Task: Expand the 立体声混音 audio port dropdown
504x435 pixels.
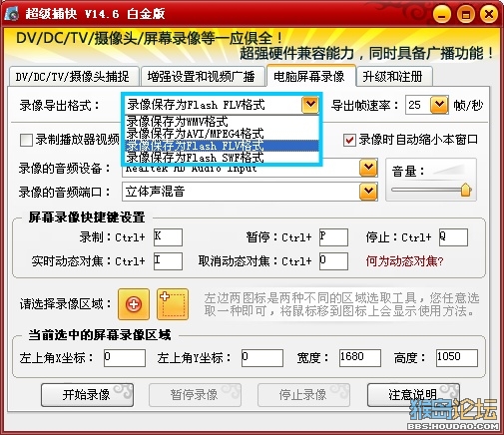Action: coord(368,192)
